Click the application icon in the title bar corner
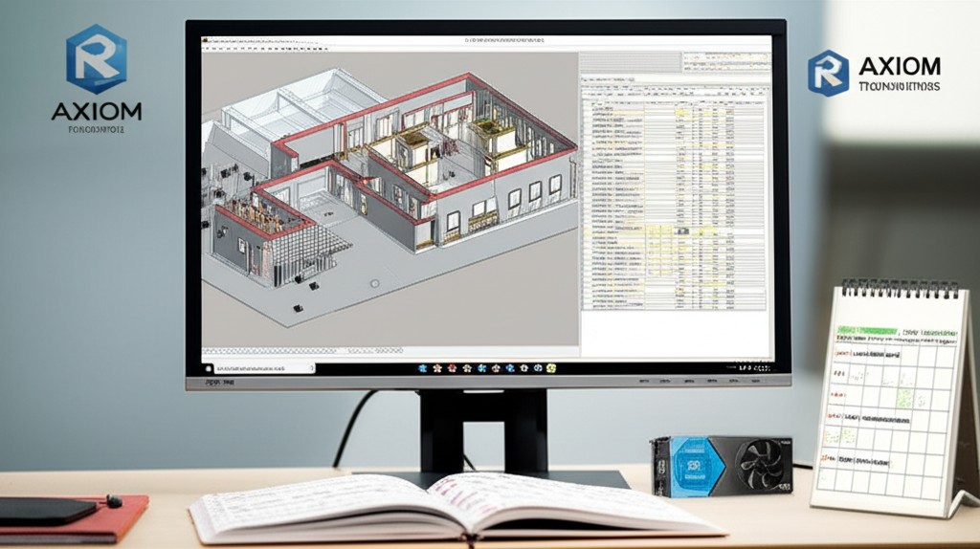Screen dimensions: 980x549 coord(205,40)
